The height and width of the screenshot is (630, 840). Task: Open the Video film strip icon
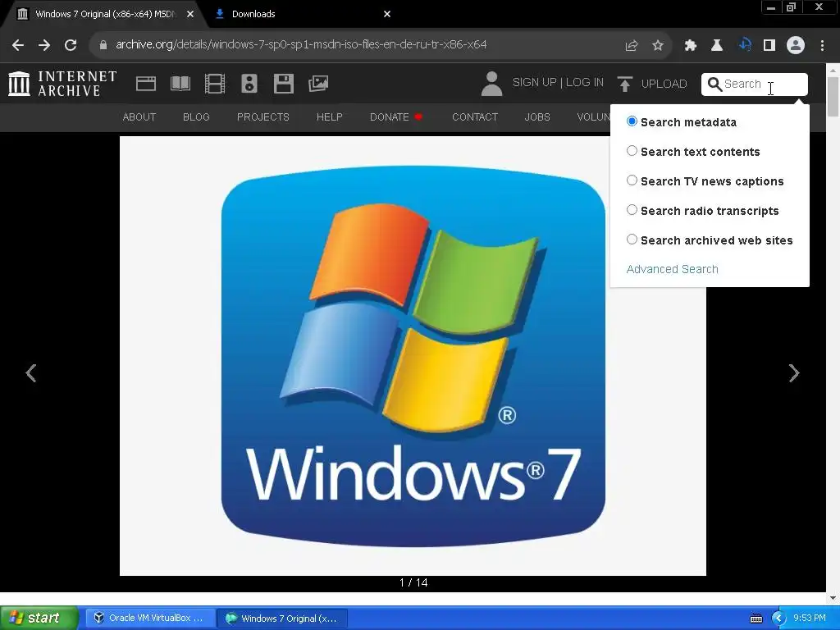pyautogui.click(x=215, y=84)
